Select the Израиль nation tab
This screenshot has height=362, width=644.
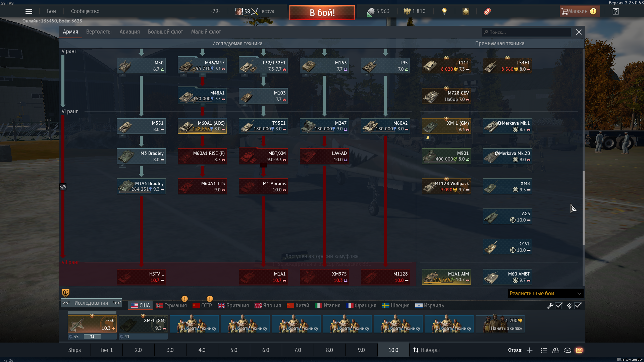pyautogui.click(x=429, y=306)
